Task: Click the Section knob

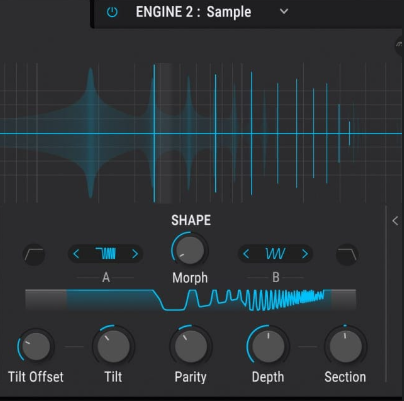Action: point(345,346)
